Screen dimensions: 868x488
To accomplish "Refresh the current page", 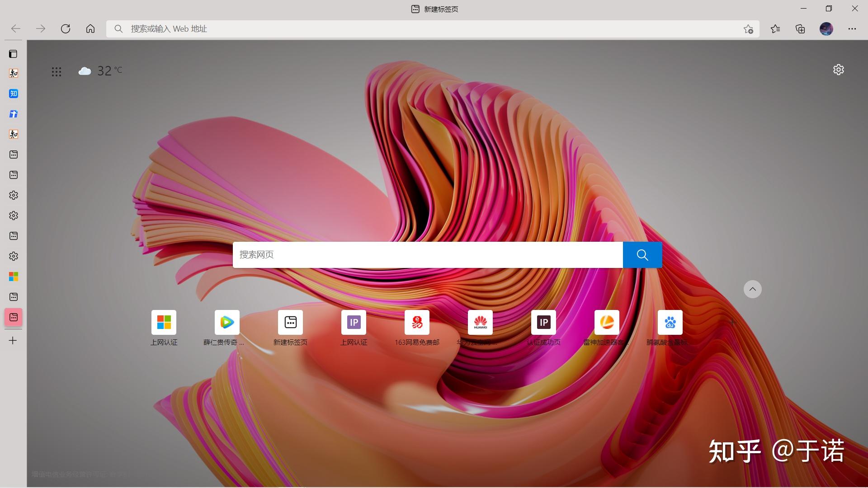I will 66,28.
